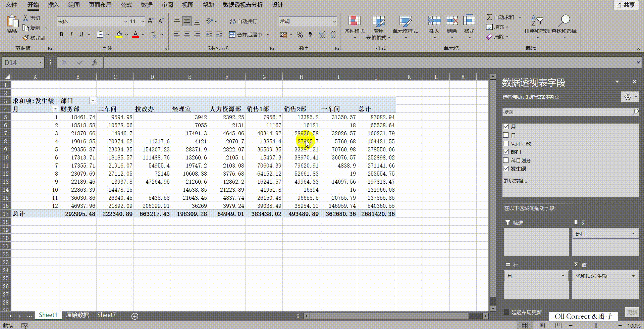Click the Cut (剪切) scissors icon
The width and height of the screenshot is (644, 329).
click(25, 18)
